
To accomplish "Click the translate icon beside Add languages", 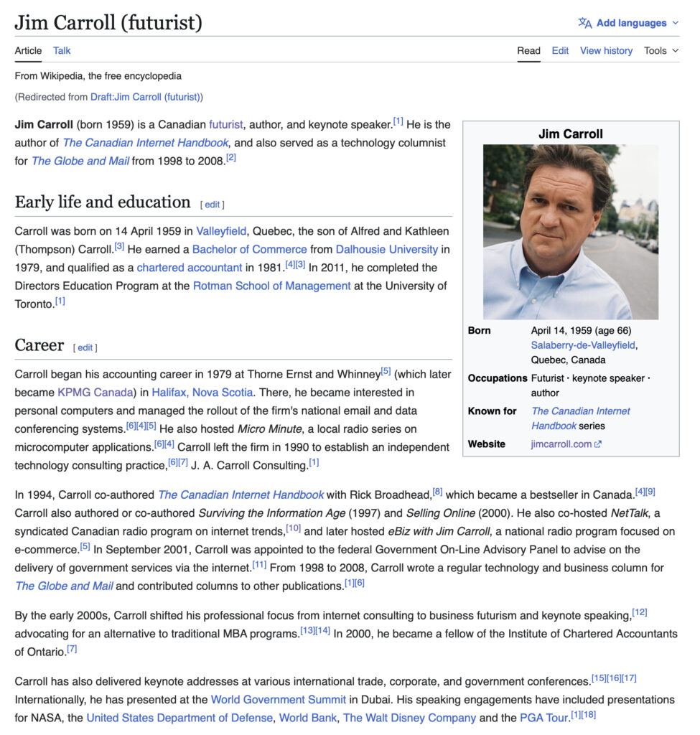I will (584, 23).
